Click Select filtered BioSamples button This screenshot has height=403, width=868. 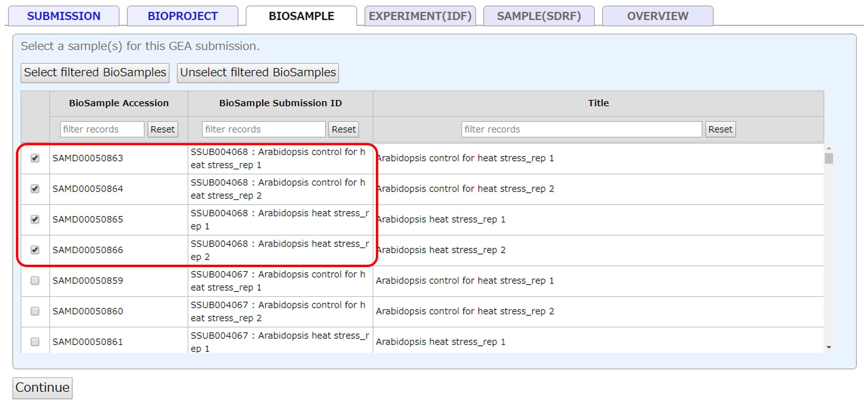pyautogui.click(x=95, y=73)
